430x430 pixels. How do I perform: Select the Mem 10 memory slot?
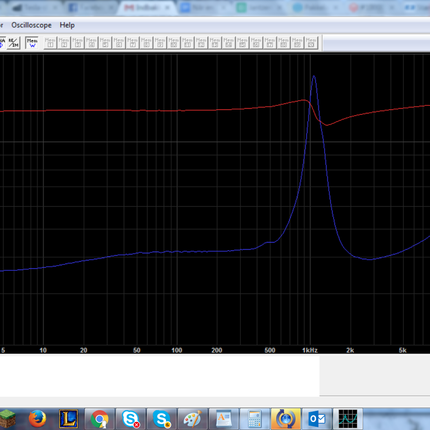[x=174, y=43]
